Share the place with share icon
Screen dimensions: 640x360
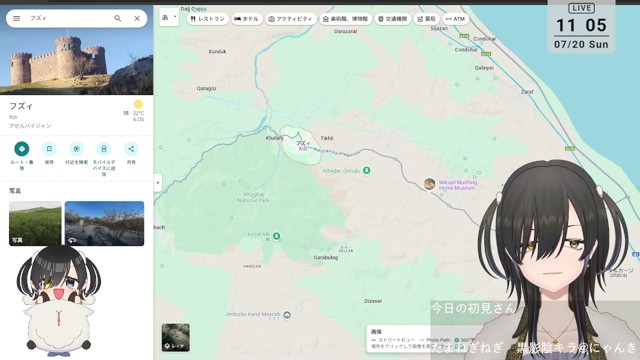(x=131, y=149)
